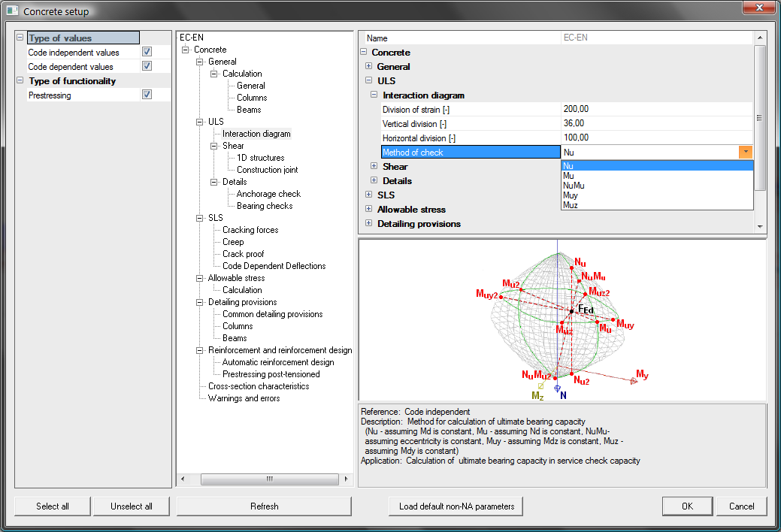Image resolution: width=781 pixels, height=532 pixels.
Task: Collapse the Type of functionality group
Action: tap(20, 81)
